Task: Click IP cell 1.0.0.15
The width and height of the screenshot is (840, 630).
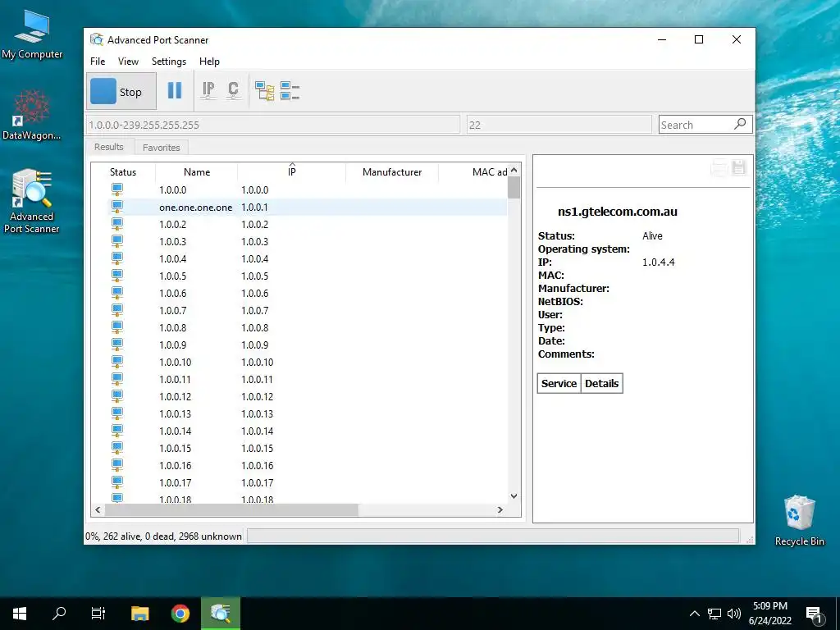Action: coord(257,448)
